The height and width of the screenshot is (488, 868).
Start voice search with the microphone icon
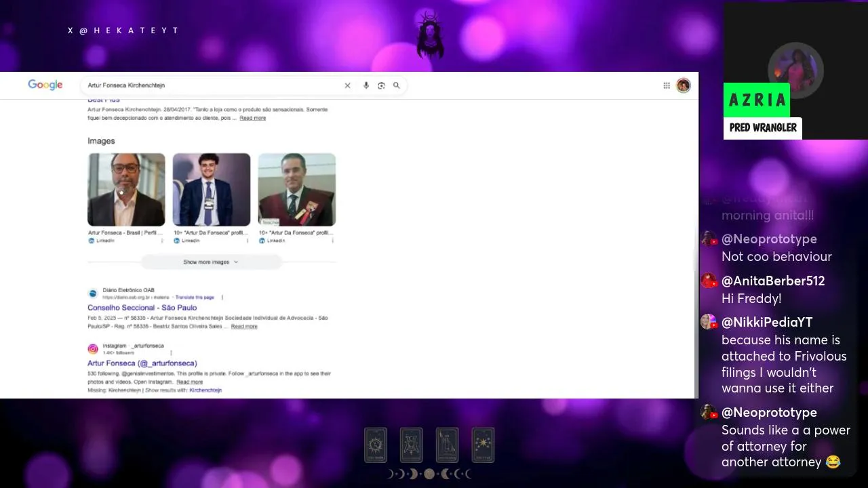(x=366, y=85)
